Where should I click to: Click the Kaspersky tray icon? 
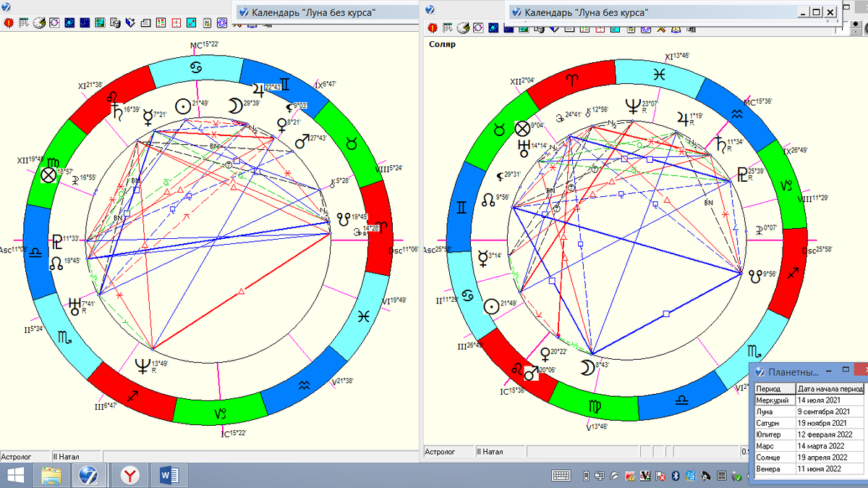coord(630,476)
